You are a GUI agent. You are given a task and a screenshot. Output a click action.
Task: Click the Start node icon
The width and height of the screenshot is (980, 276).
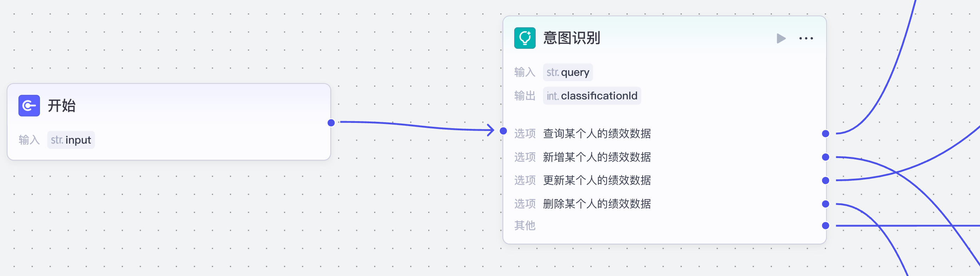pos(29,105)
